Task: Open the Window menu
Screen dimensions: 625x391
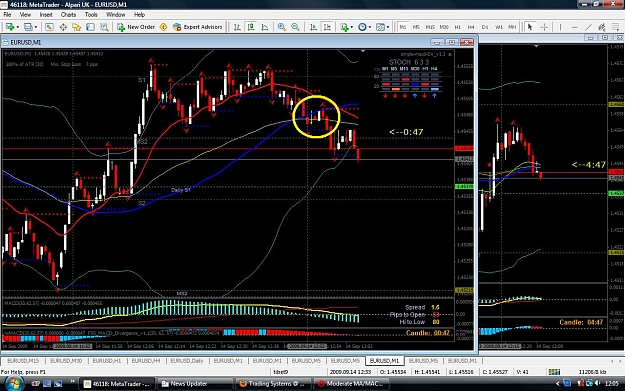Action: click(116, 15)
